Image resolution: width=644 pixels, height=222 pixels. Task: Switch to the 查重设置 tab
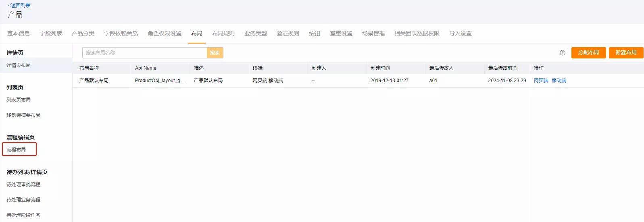pos(341,33)
